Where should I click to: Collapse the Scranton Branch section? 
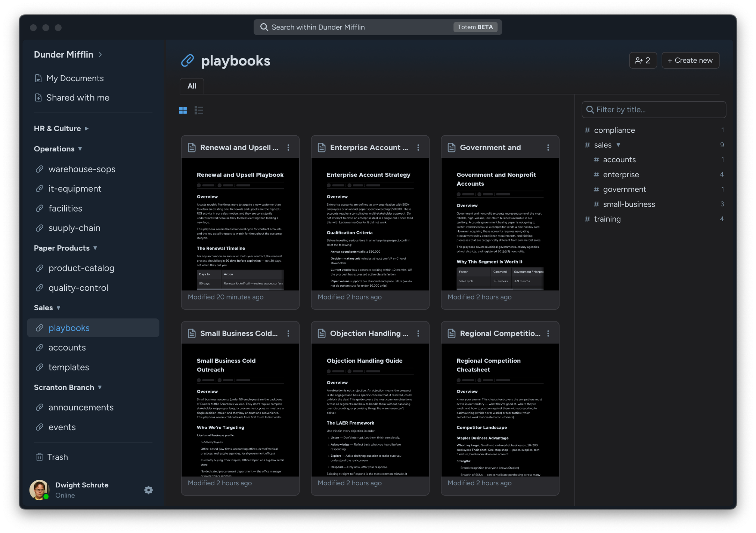click(x=100, y=388)
